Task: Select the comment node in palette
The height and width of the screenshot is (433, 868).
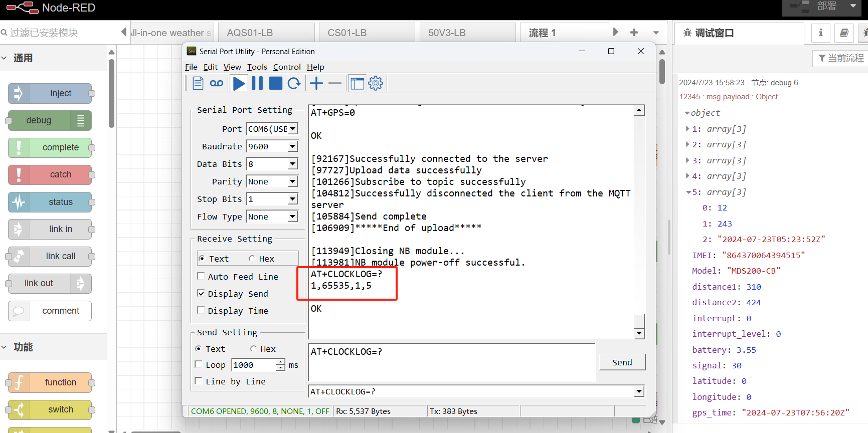Action: click(x=50, y=311)
